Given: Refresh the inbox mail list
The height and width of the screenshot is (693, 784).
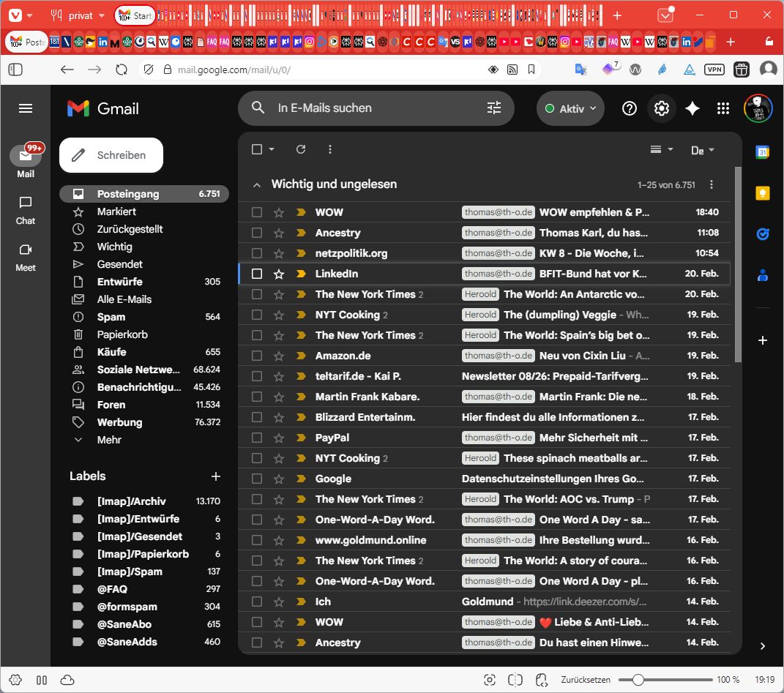Looking at the screenshot, I should click(x=300, y=149).
